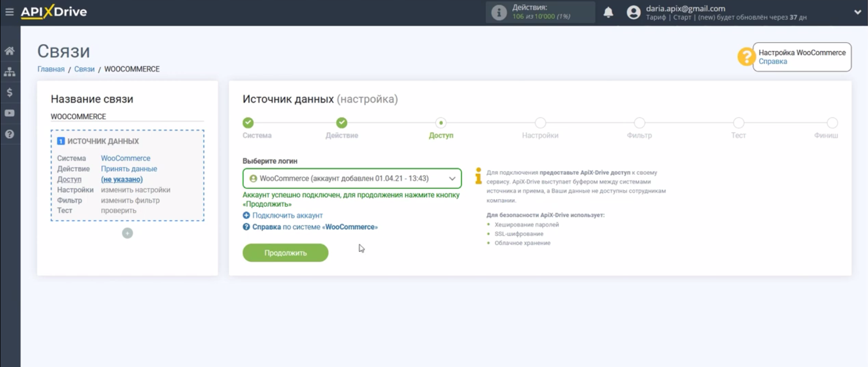Open the billing dollar sidebar icon
The image size is (868, 367).
(x=10, y=92)
